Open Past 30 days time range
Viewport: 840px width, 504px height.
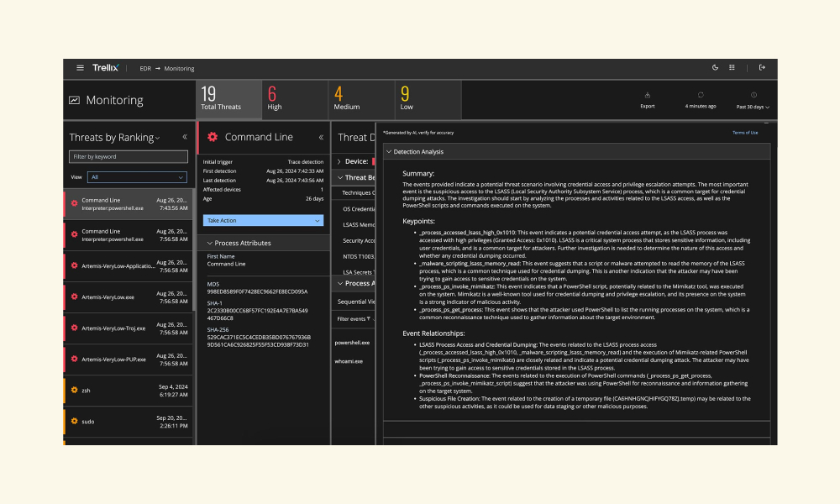[753, 101]
